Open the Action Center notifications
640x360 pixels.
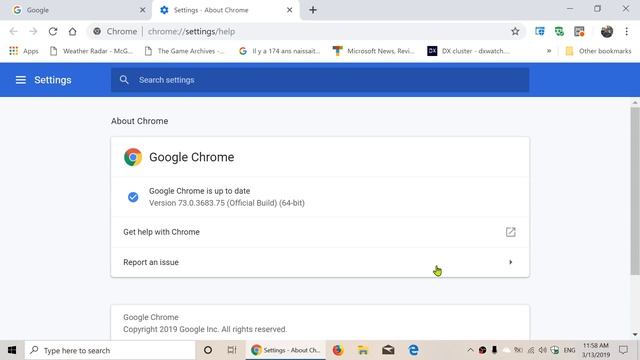pyautogui.click(x=623, y=350)
